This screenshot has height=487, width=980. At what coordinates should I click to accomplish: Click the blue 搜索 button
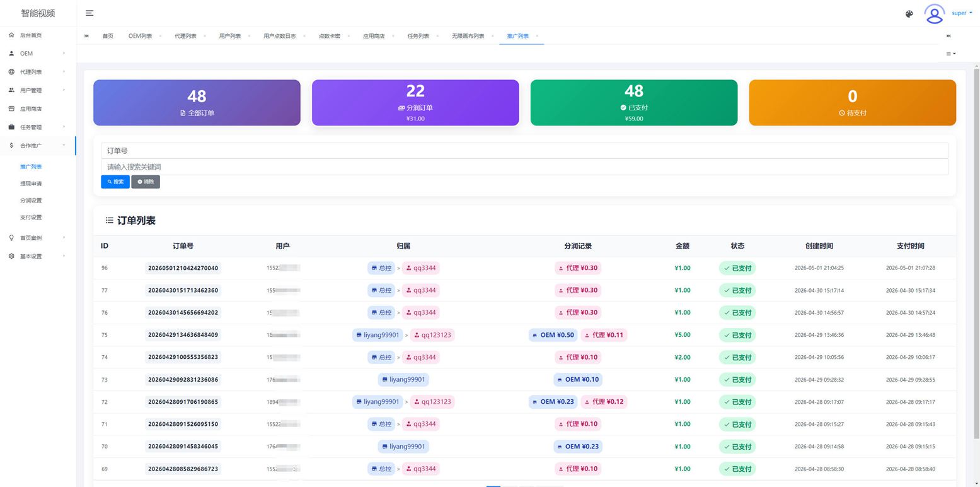[x=115, y=182]
